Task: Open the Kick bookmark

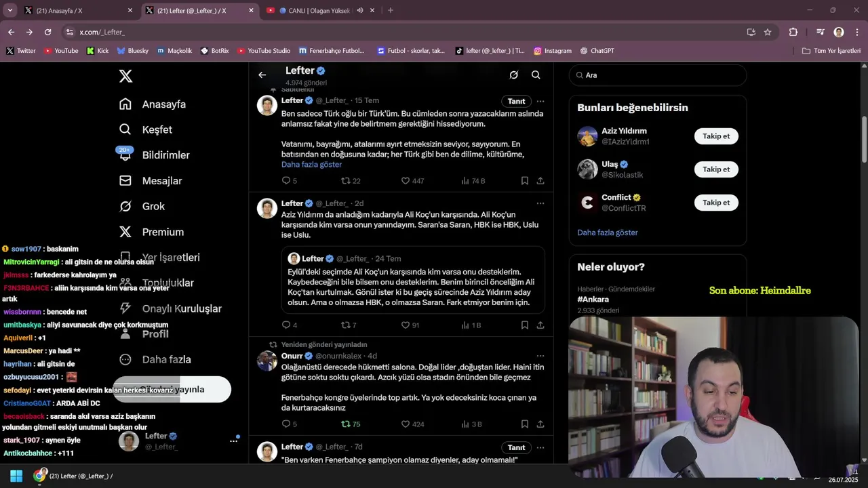Action: (98, 51)
